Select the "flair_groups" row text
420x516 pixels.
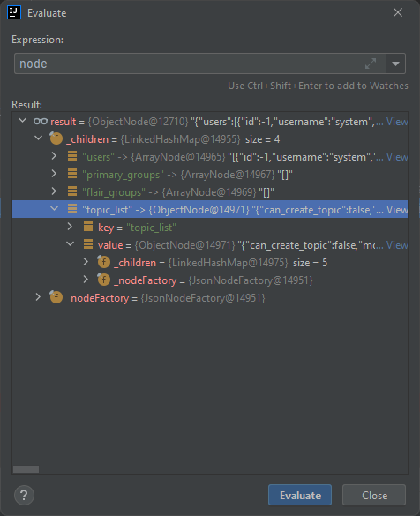tap(178, 192)
